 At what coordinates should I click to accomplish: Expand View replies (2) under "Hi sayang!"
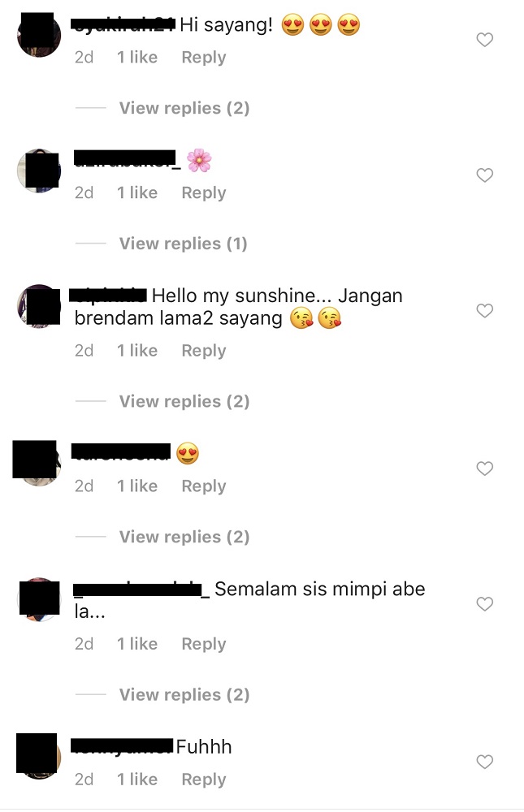pos(184,108)
